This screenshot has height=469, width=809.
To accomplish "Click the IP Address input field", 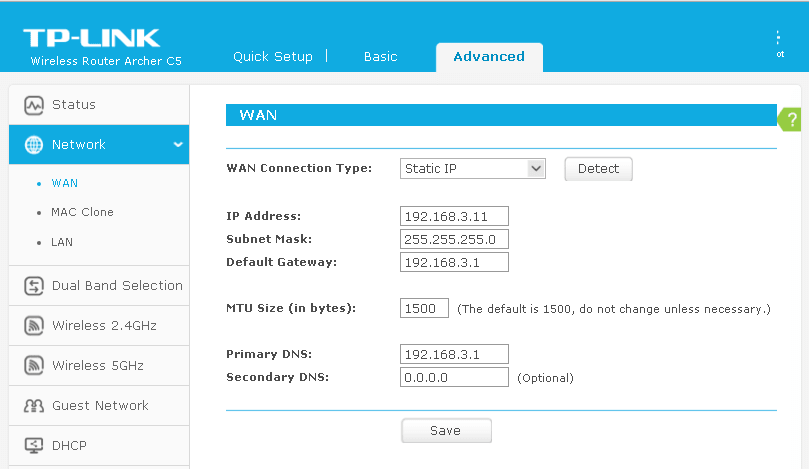I will pos(454,216).
